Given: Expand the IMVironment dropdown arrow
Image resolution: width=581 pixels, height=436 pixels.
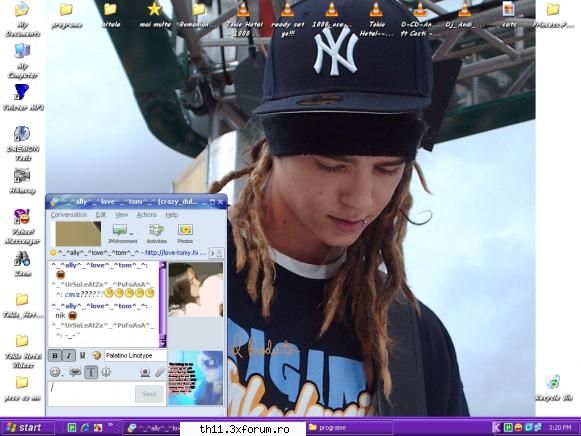Looking at the screenshot, I should [131, 233].
